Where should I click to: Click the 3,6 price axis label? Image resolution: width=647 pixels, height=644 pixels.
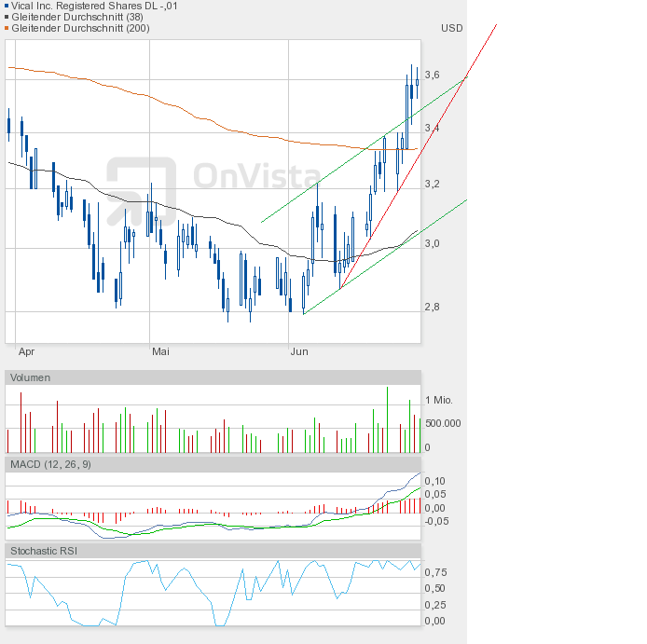433,75
